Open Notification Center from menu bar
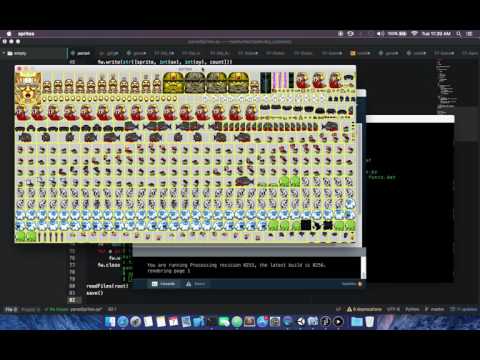The image size is (480, 360). pyautogui.click(x=469, y=34)
